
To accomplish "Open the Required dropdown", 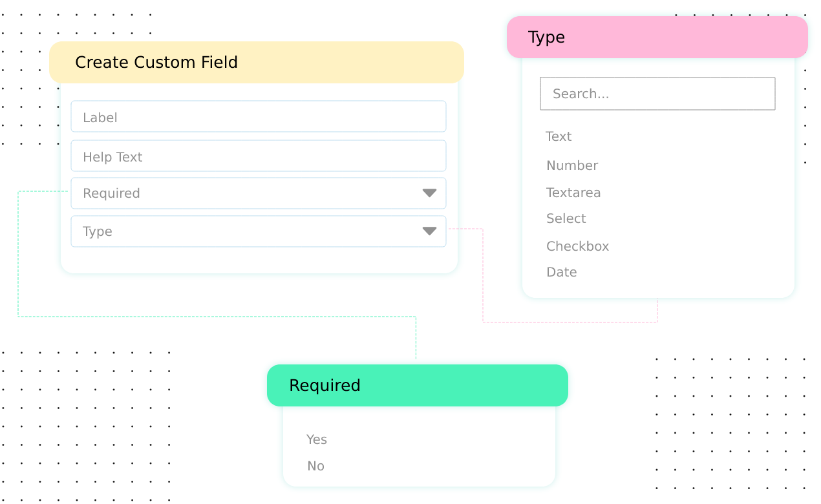I will pos(259,193).
